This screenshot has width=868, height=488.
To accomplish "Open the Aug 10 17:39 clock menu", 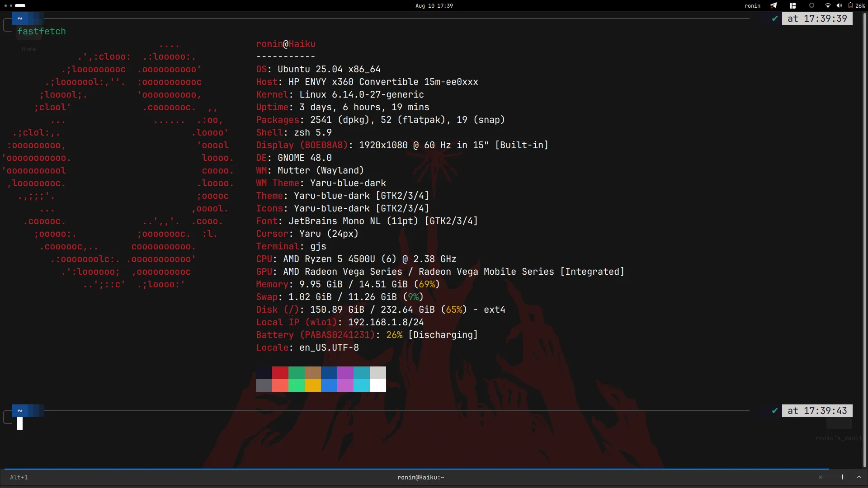I will [434, 6].
